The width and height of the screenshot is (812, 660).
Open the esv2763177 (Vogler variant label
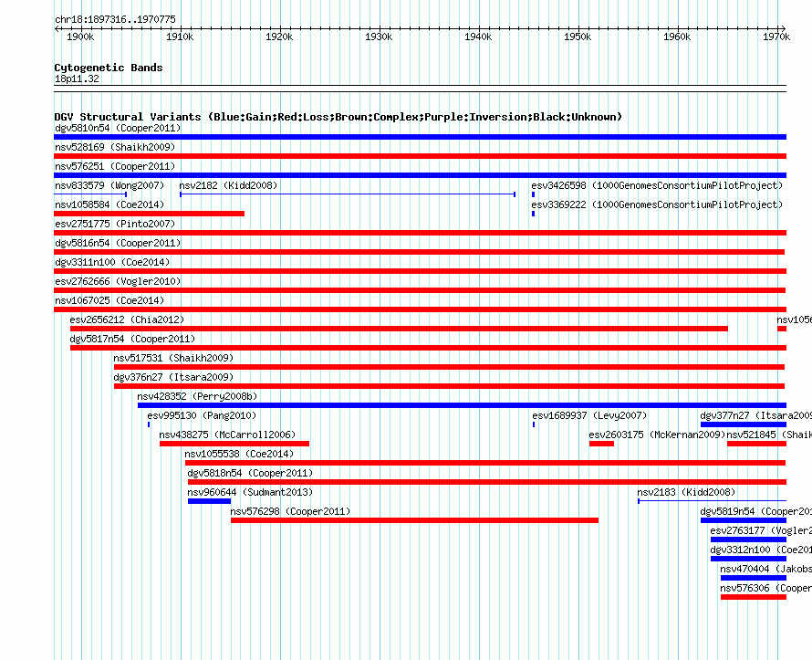[x=761, y=530]
